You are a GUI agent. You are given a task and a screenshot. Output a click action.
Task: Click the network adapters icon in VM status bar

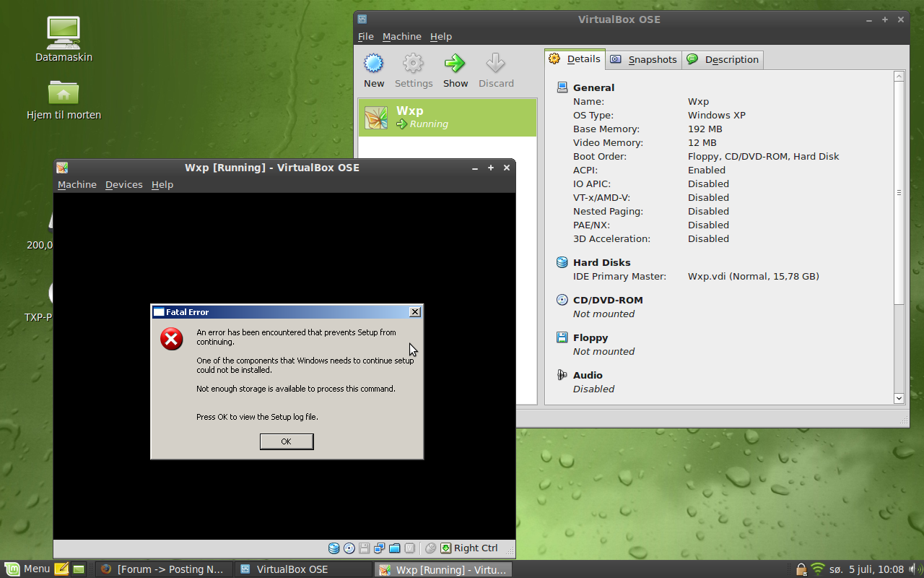tap(379, 548)
